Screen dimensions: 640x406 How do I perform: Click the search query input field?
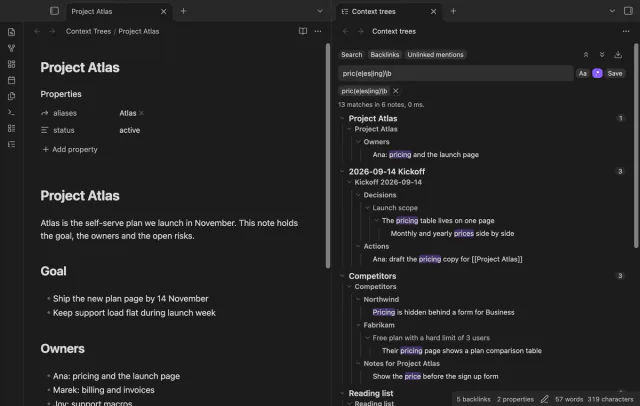tap(456, 73)
